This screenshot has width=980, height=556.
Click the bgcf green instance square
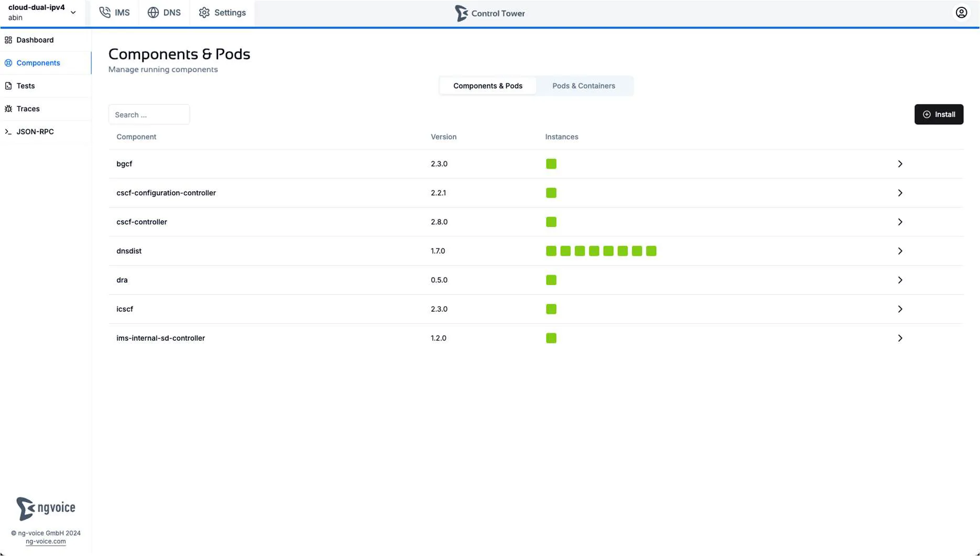point(551,164)
